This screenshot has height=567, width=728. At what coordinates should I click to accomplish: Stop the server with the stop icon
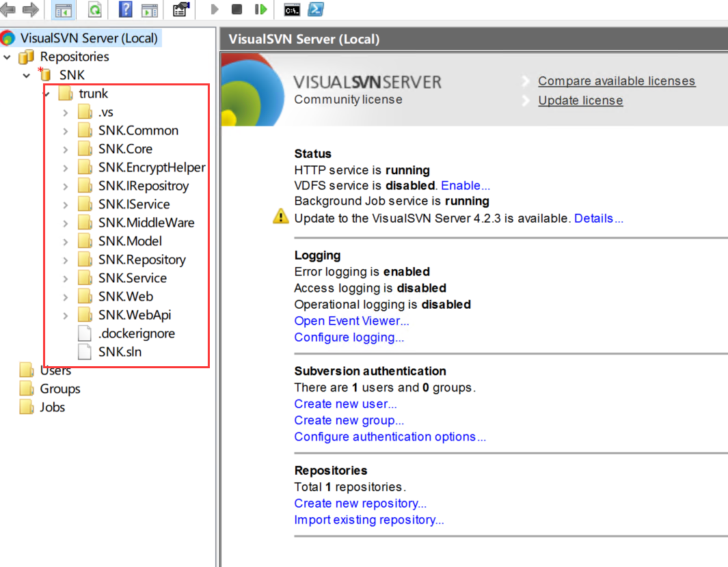[237, 10]
